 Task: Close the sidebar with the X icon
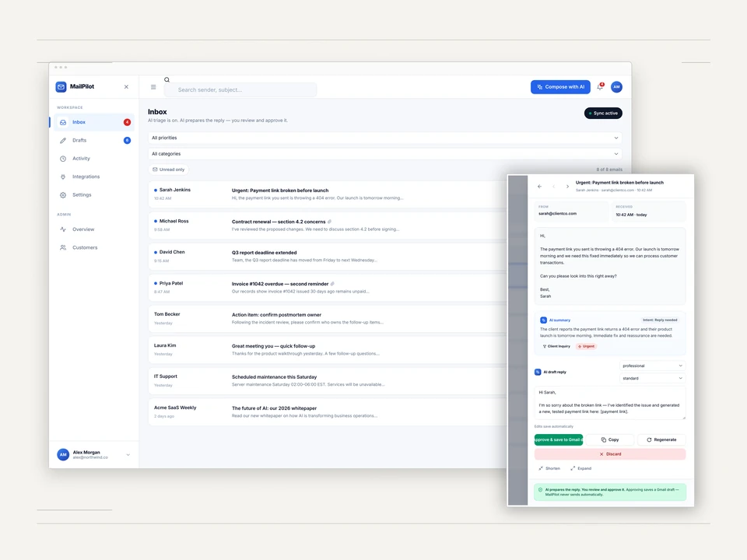point(126,86)
